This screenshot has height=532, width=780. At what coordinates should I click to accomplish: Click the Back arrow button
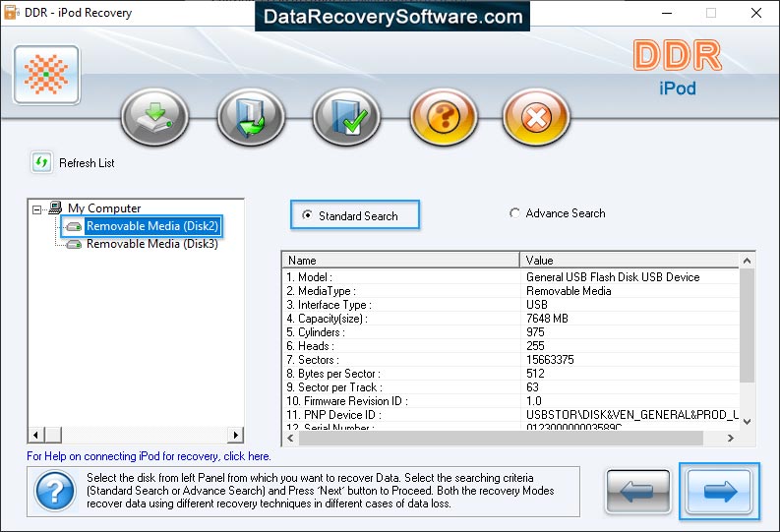(637, 492)
